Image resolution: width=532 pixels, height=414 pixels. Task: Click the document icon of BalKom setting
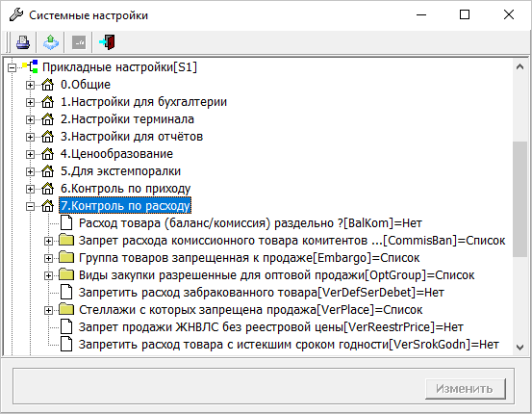click(66, 222)
